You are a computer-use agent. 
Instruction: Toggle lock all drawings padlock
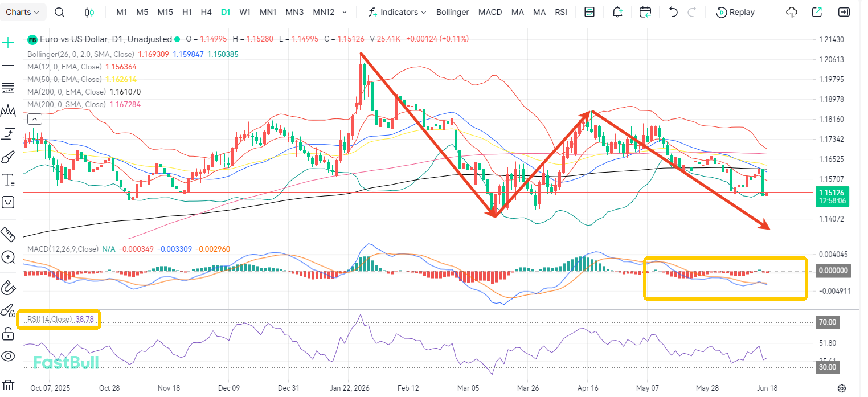[x=8, y=333]
